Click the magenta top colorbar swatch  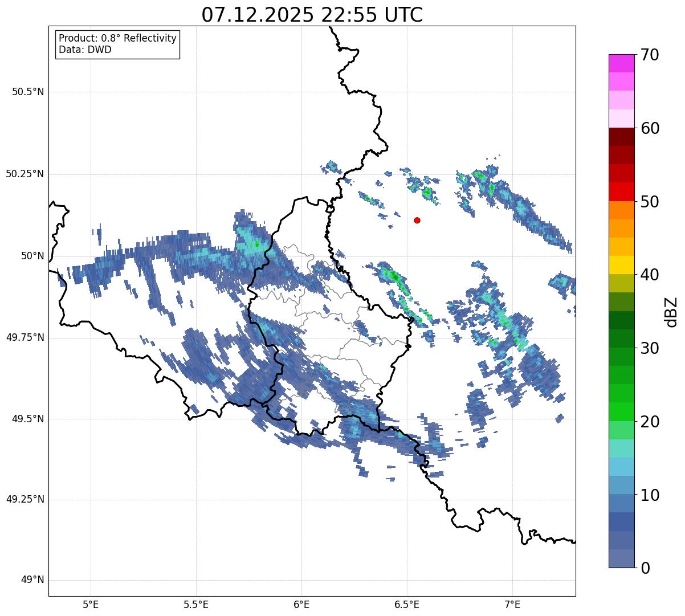(x=621, y=63)
